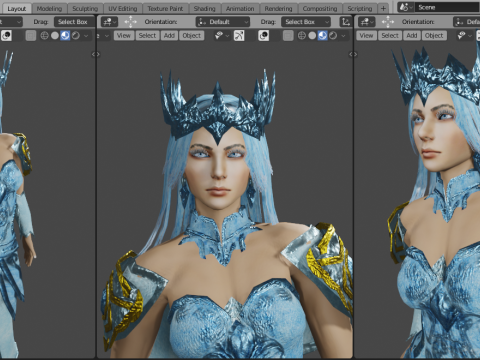This screenshot has width=480, height=360.
Task: Open the Sculpting workspace tab
Action: (x=85, y=8)
